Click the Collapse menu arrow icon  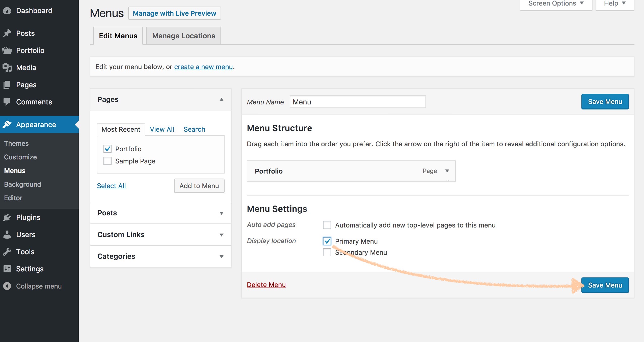(x=7, y=286)
